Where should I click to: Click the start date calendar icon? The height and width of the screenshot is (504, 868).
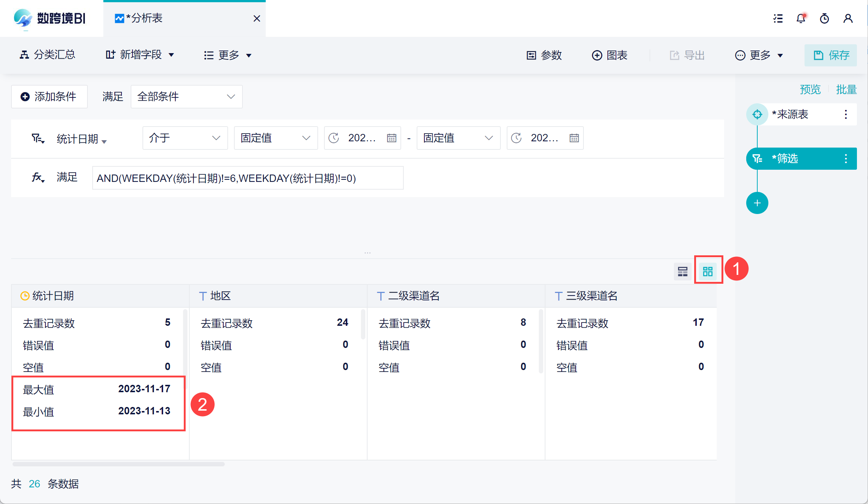pos(392,138)
